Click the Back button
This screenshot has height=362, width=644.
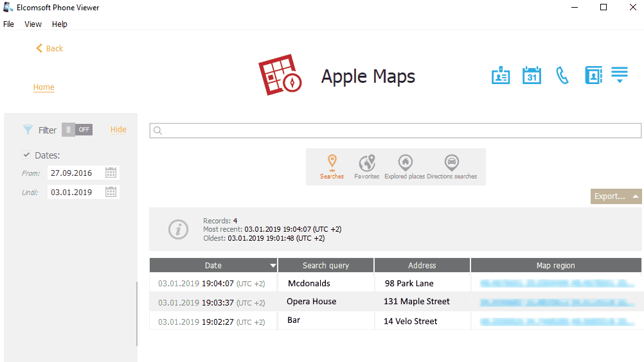tap(49, 48)
